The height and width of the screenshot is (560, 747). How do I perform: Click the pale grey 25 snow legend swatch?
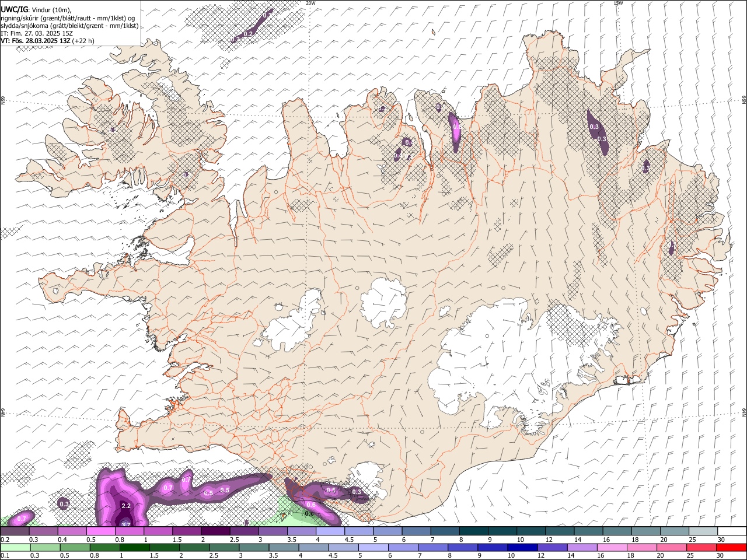click(x=703, y=531)
